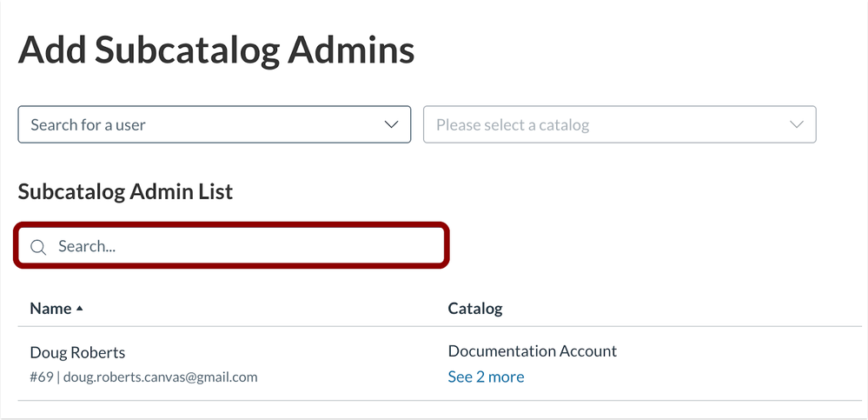868x420 pixels.
Task: Select the Doug Roberts admin name
Action: (77, 352)
